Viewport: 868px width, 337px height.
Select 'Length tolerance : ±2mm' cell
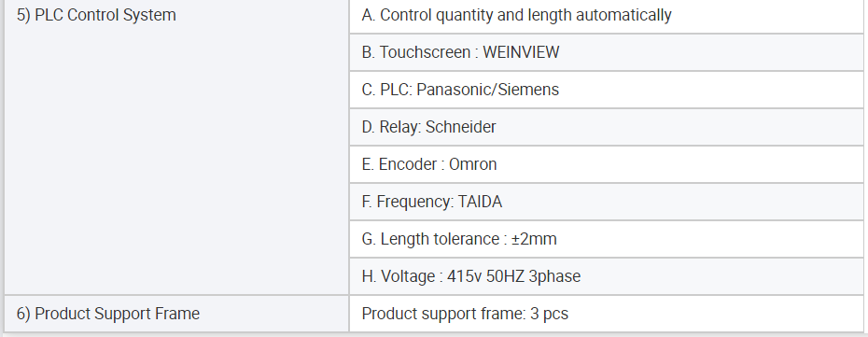[x=607, y=239]
